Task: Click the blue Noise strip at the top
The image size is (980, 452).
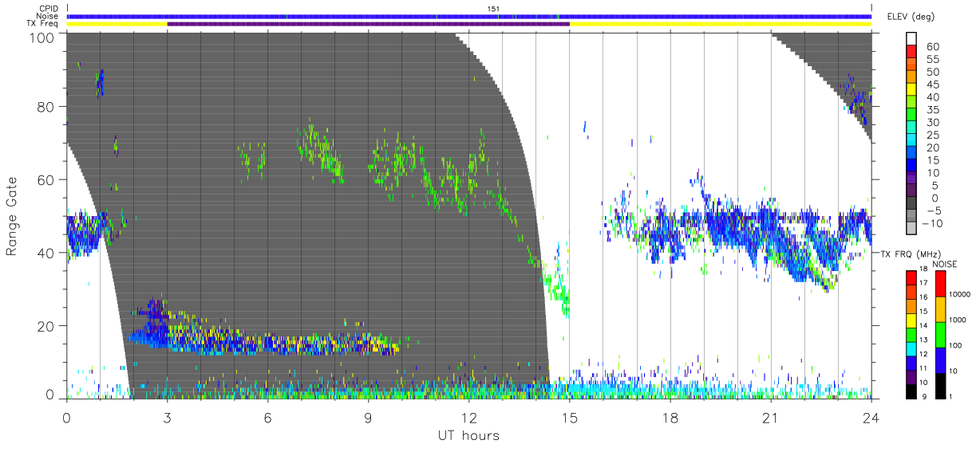Action: click(469, 16)
